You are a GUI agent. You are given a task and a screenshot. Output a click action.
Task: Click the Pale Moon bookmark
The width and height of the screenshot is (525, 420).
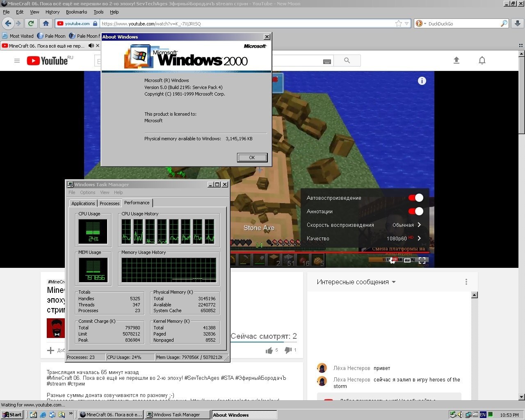(51, 36)
